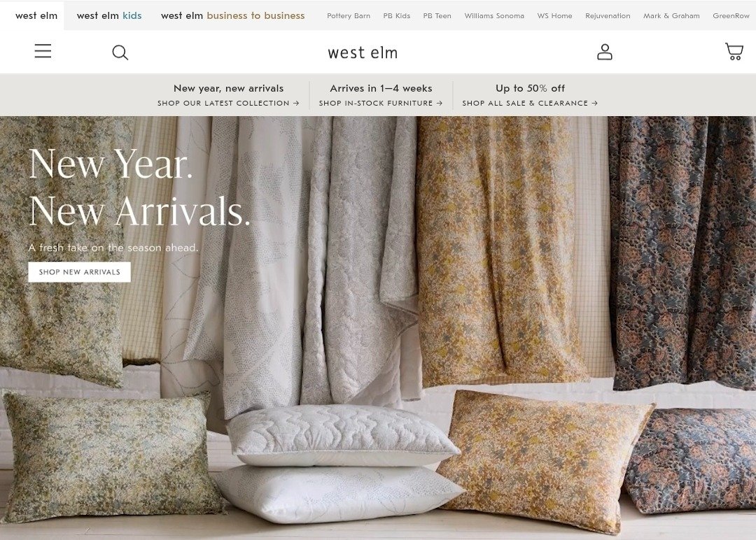Follow Shop All Sale & Clearance link
Viewport: 756px width, 540px height.
tap(530, 103)
